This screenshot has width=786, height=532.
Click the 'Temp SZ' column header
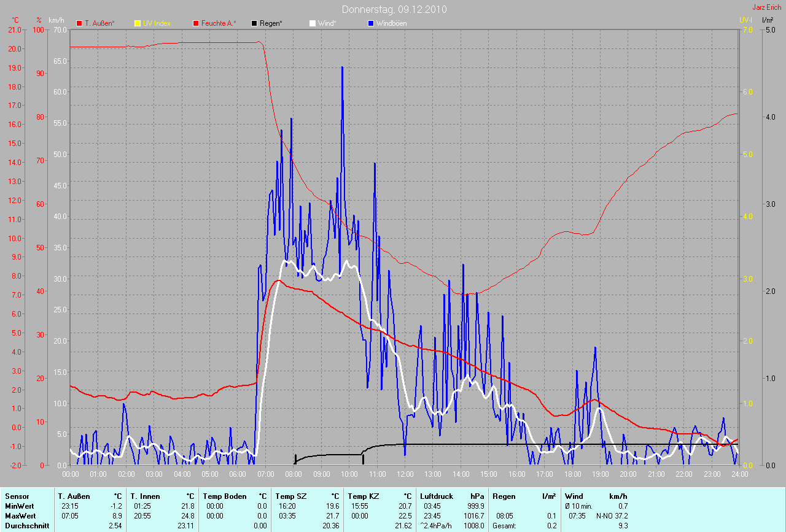coord(290,496)
